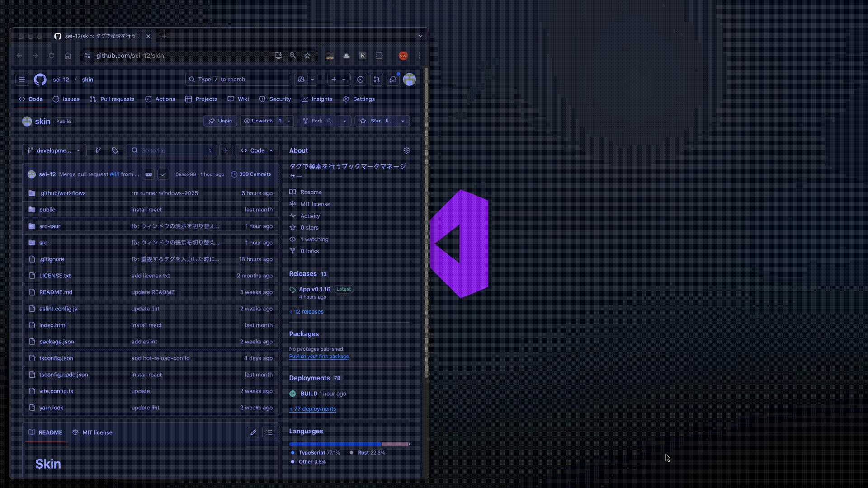Expand the development branch dropdown

(54, 150)
